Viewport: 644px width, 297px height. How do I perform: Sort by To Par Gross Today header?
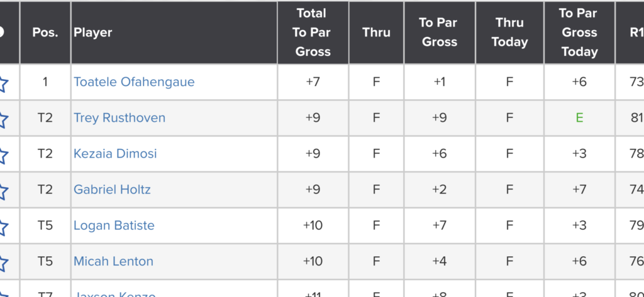click(x=579, y=33)
